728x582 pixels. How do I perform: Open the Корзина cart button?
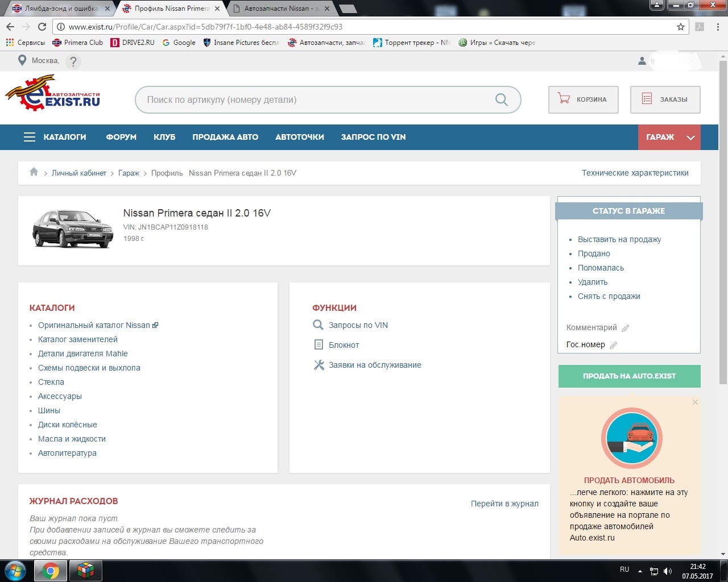click(584, 99)
